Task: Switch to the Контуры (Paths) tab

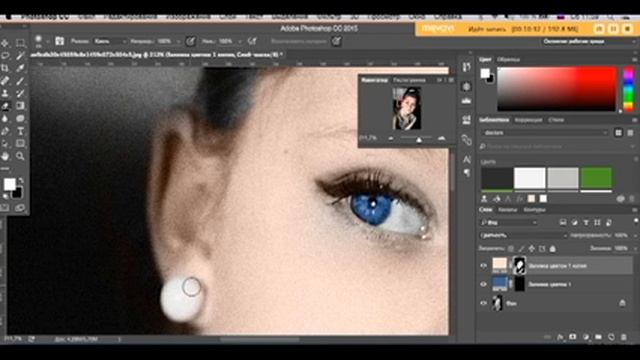Action: click(534, 210)
